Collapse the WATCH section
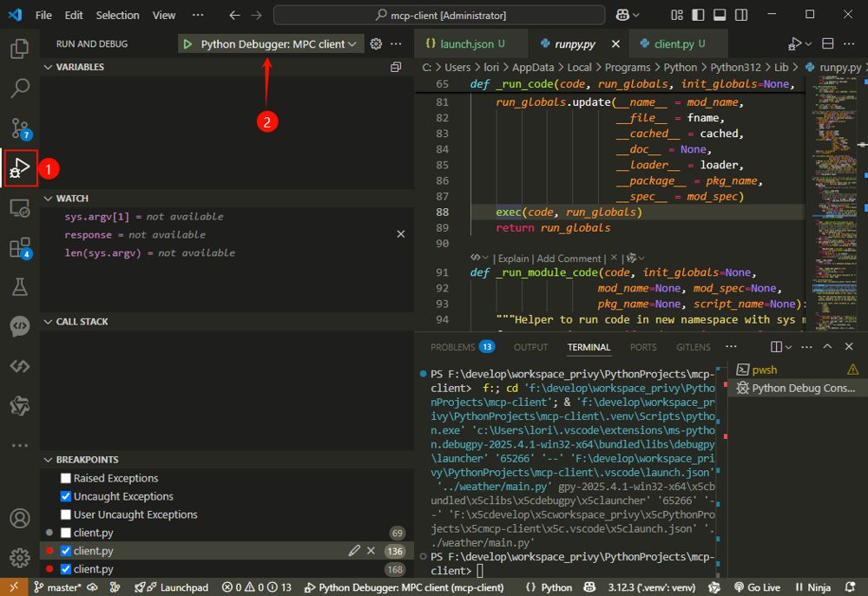The image size is (868, 596). 72,199
